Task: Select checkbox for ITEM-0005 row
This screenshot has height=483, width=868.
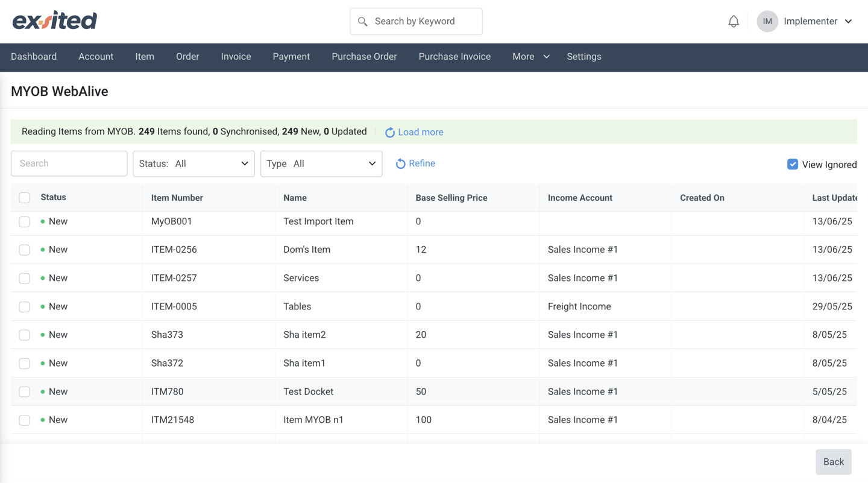Action: (x=24, y=307)
